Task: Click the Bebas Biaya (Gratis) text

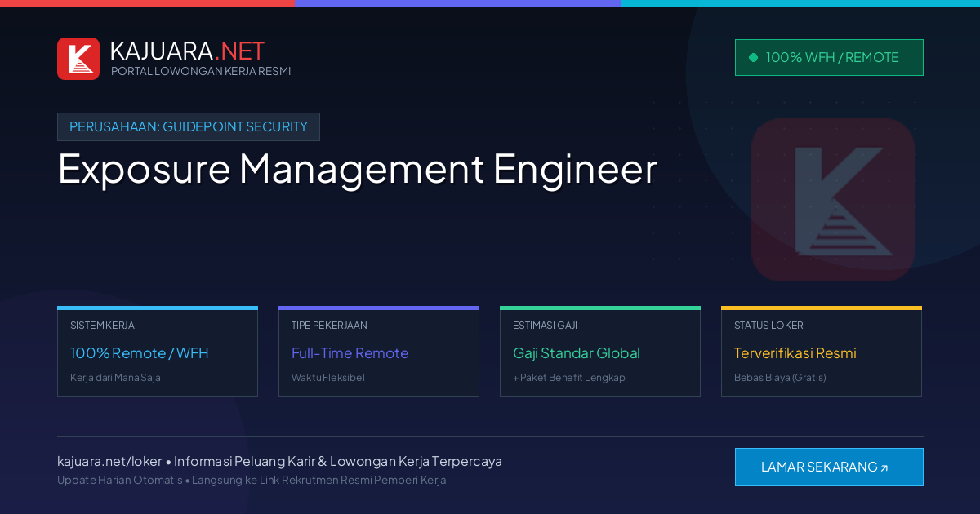Action: pyautogui.click(x=780, y=378)
